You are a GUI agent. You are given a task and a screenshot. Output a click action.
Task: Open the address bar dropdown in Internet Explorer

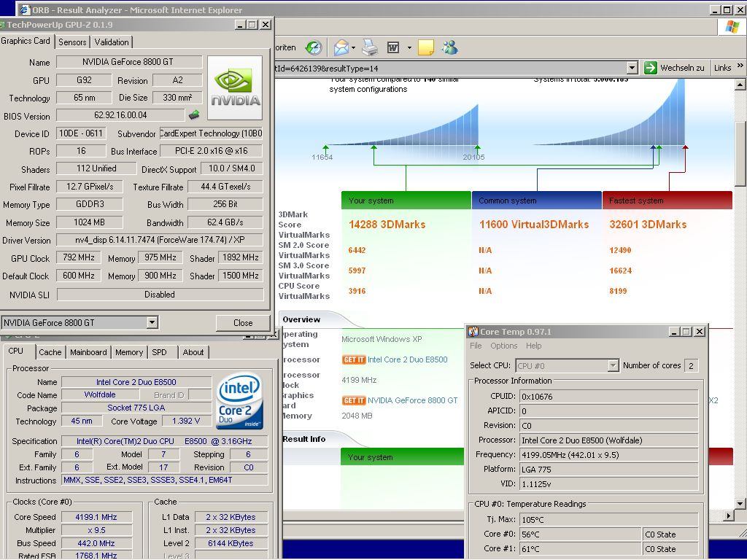(x=632, y=68)
